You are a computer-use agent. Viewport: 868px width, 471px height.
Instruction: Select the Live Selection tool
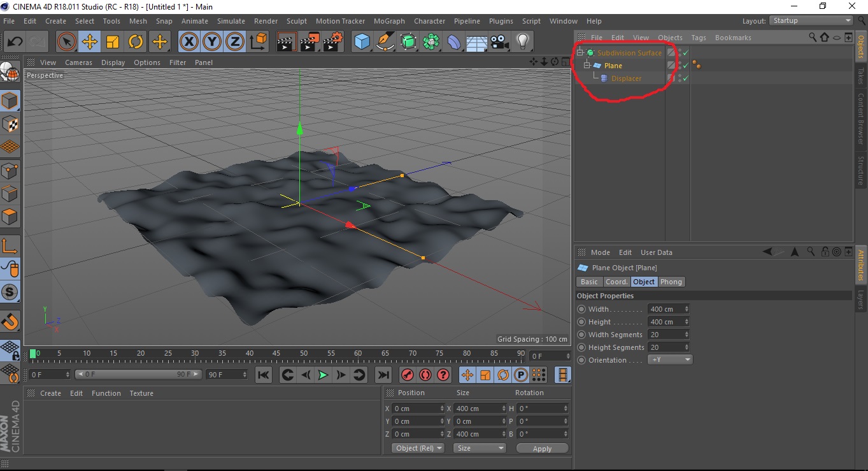point(66,42)
